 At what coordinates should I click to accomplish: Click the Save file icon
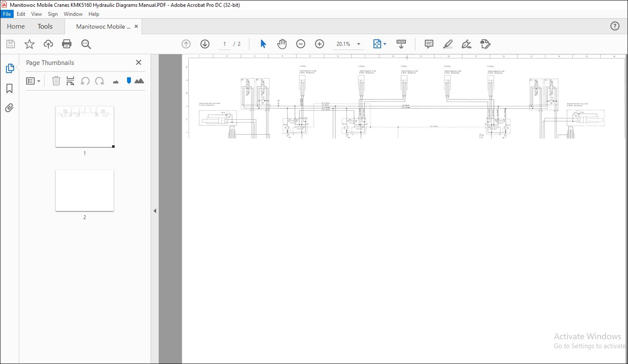(11, 44)
